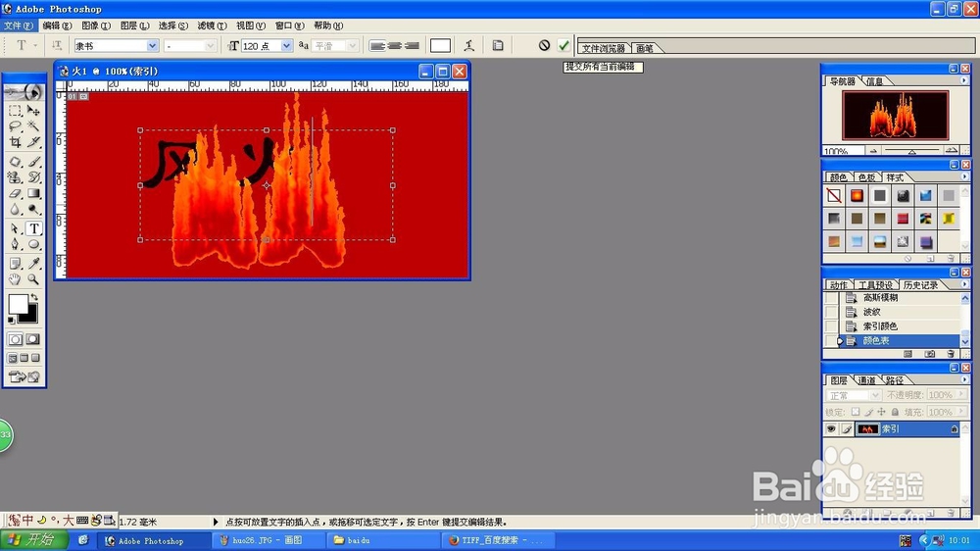Select the Brush tool
The width and height of the screenshot is (980, 551).
pyautogui.click(x=33, y=162)
